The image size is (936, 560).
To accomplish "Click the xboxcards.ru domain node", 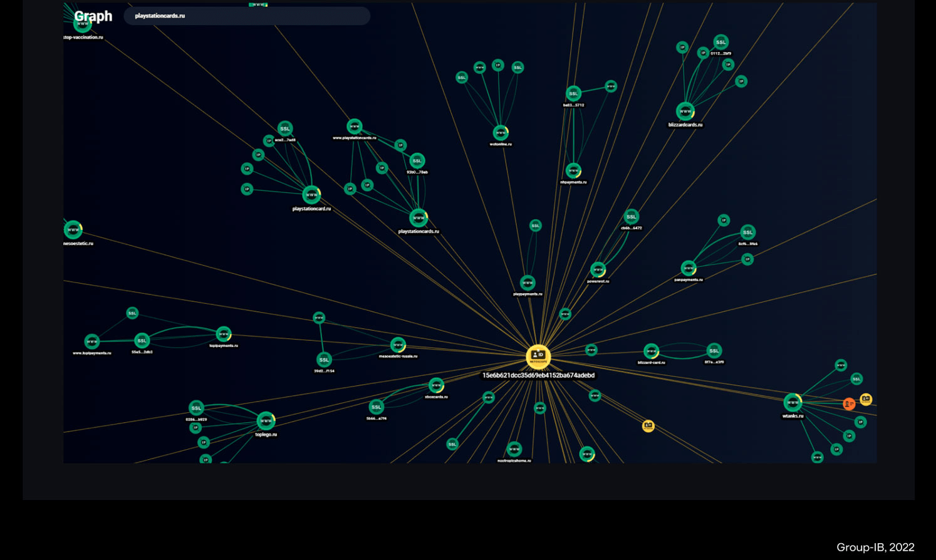I will coord(436,385).
